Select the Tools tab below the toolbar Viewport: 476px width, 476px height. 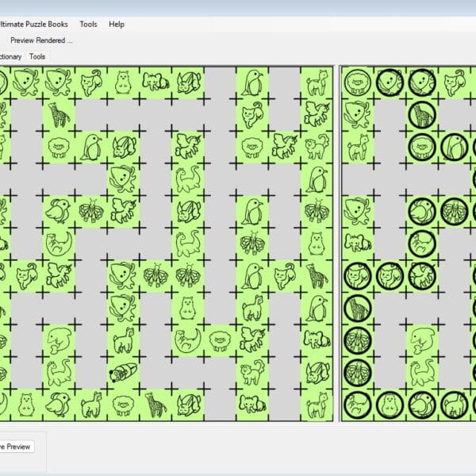coord(37,57)
